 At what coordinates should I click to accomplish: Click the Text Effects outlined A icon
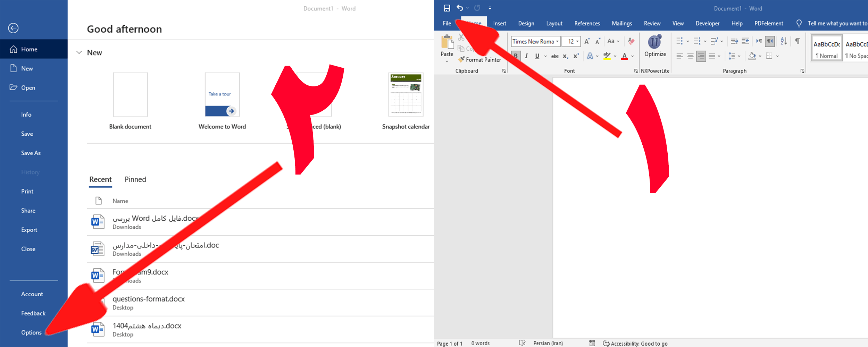(x=590, y=56)
